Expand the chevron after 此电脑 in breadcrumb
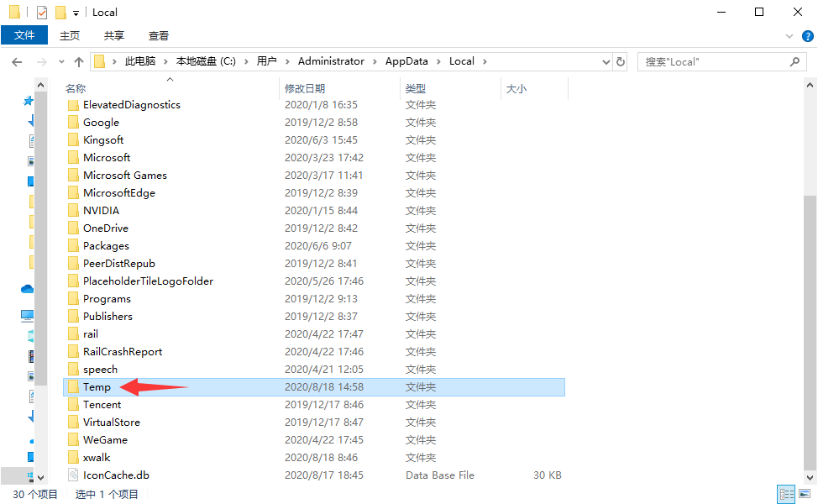The height and width of the screenshot is (504, 818). click(165, 61)
